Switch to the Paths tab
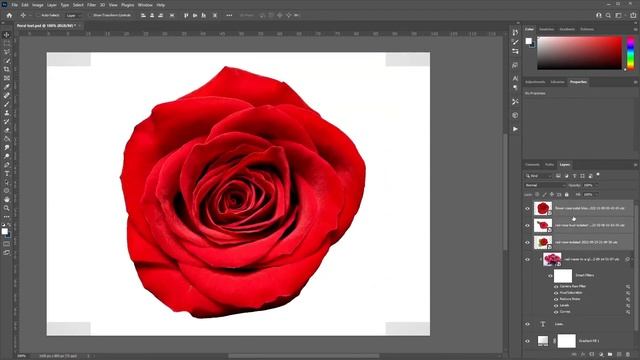The image size is (640, 360). coord(549,164)
